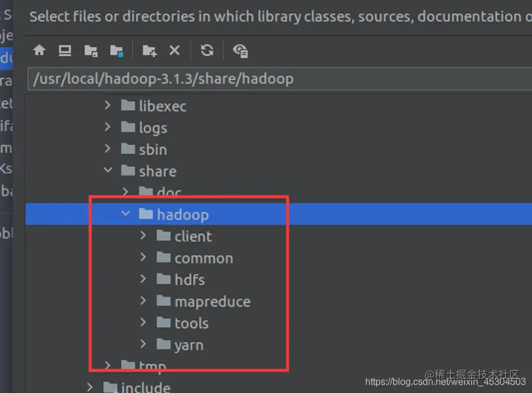Select the client folder
The height and width of the screenshot is (393, 532).
tap(184, 236)
